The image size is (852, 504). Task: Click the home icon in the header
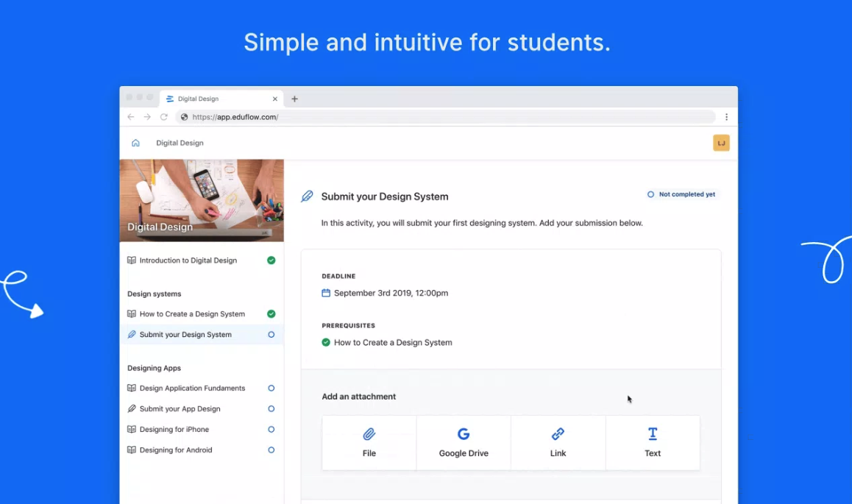coord(135,143)
